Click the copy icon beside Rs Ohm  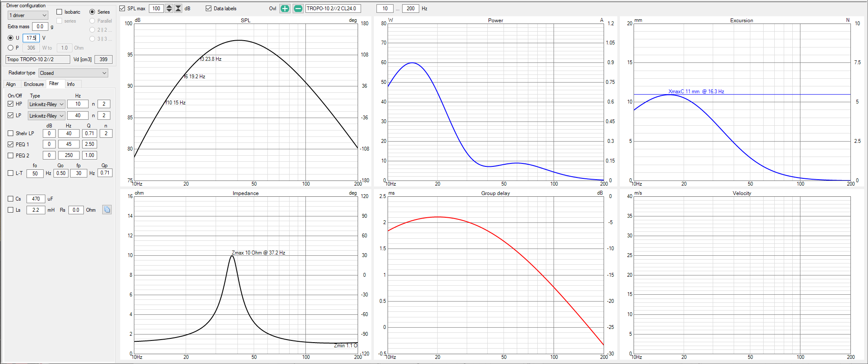click(x=107, y=210)
